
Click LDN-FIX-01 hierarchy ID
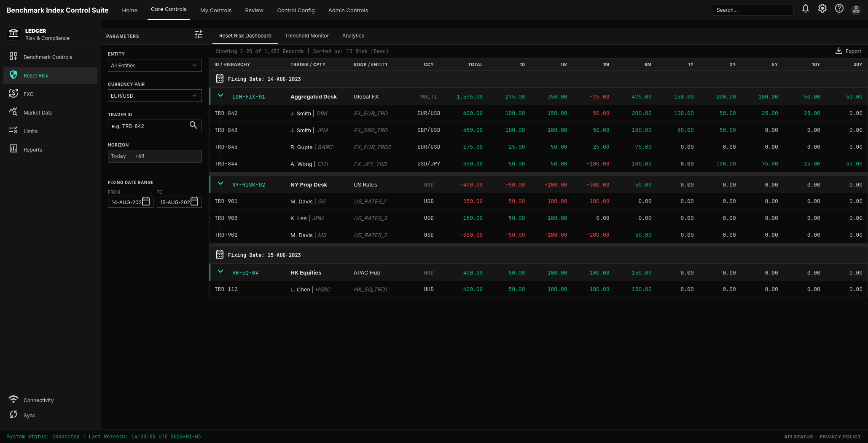[249, 97]
